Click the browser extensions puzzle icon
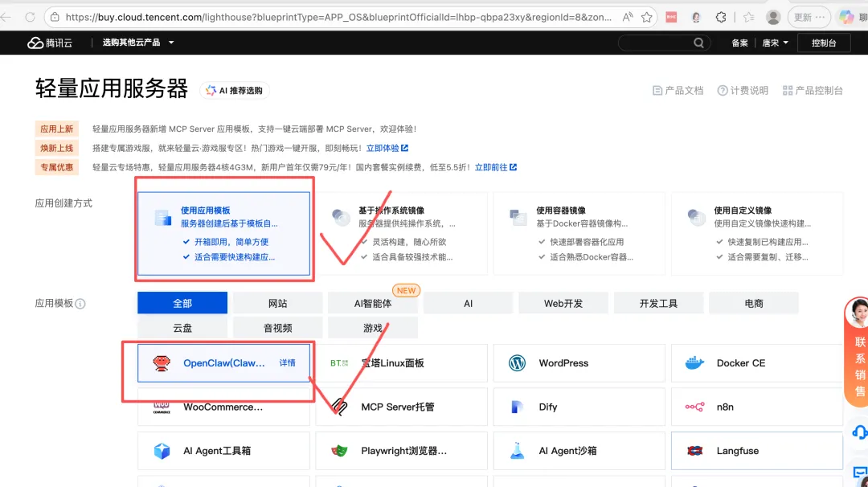The image size is (868, 487). coord(721,17)
